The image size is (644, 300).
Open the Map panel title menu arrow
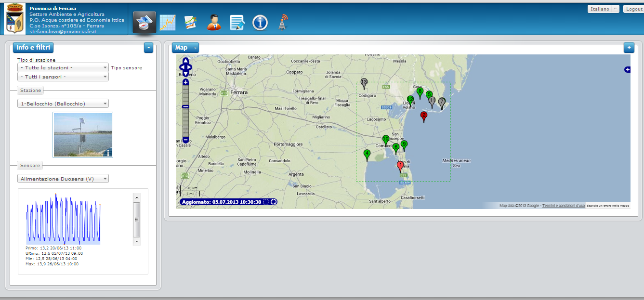tap(195, 48)
